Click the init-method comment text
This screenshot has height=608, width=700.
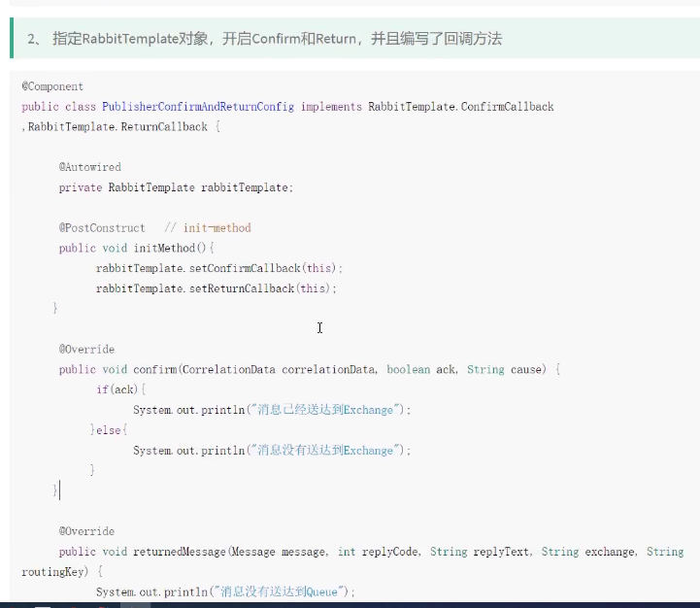tap(217, 228)
